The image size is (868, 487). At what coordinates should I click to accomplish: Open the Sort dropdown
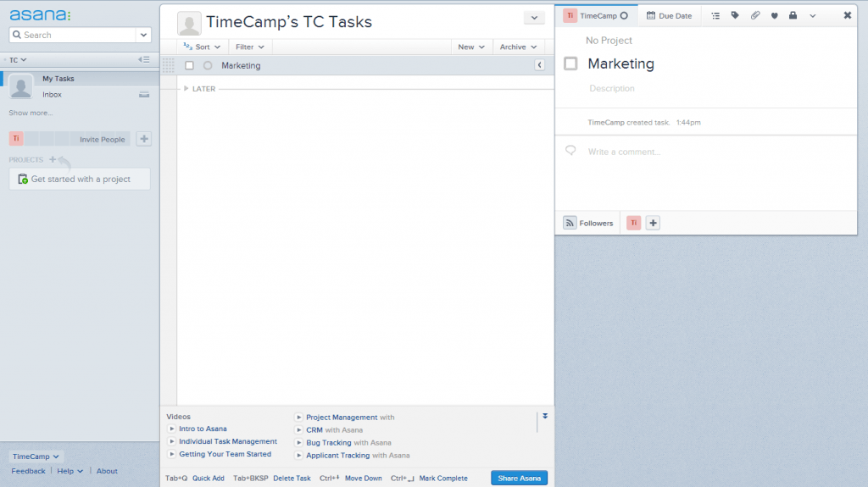(202, 47)
